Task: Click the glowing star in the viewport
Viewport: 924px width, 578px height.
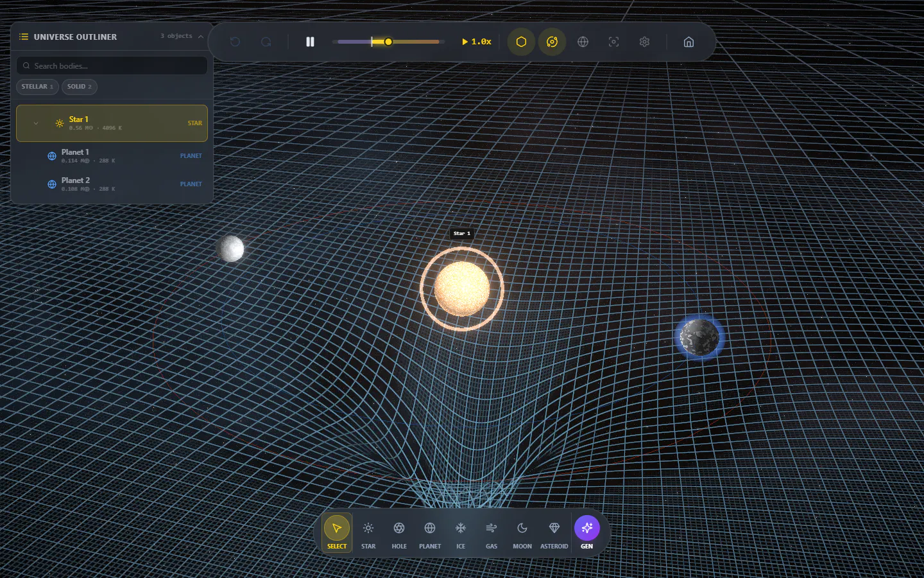Action: (462, 289)
